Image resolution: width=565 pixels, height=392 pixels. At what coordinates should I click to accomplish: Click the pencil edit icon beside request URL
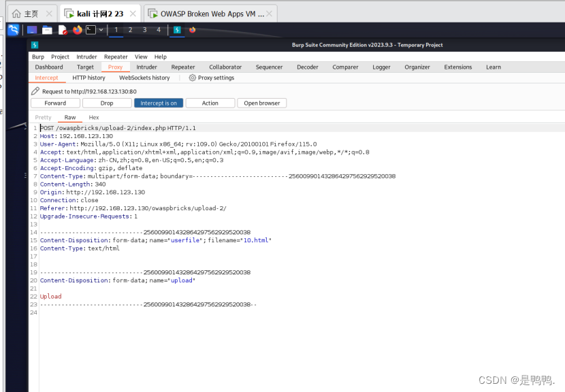[35, 91]
